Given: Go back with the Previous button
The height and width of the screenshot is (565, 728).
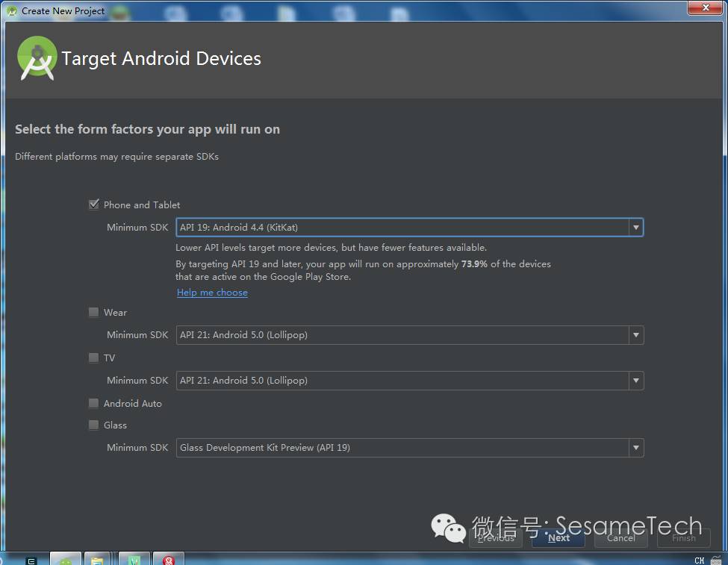Looking at the screenshot, I should click(x=496, y=538).
